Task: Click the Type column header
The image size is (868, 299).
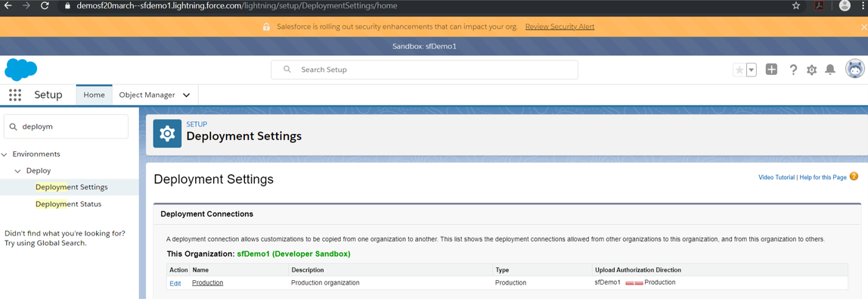Action: tap(502, 269)
